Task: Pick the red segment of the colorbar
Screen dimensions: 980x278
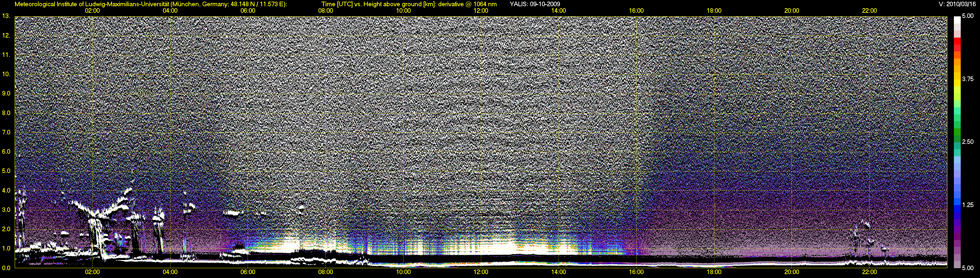Action: coord(957,41)
